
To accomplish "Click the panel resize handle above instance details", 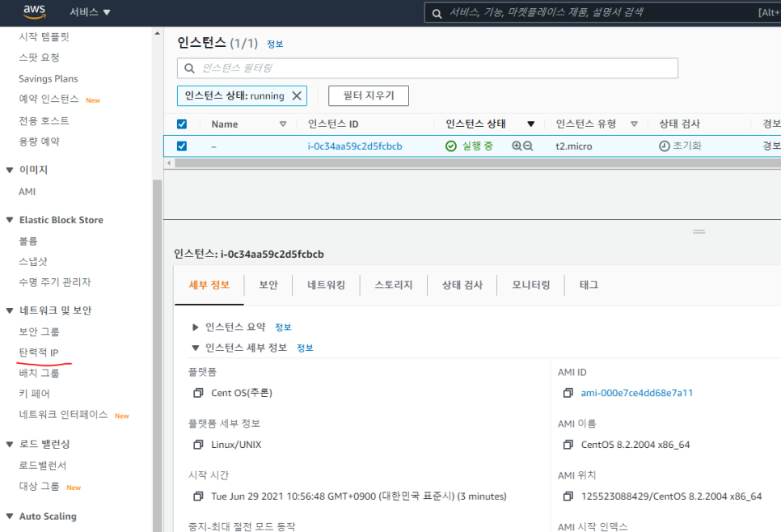I will [699, 231].
